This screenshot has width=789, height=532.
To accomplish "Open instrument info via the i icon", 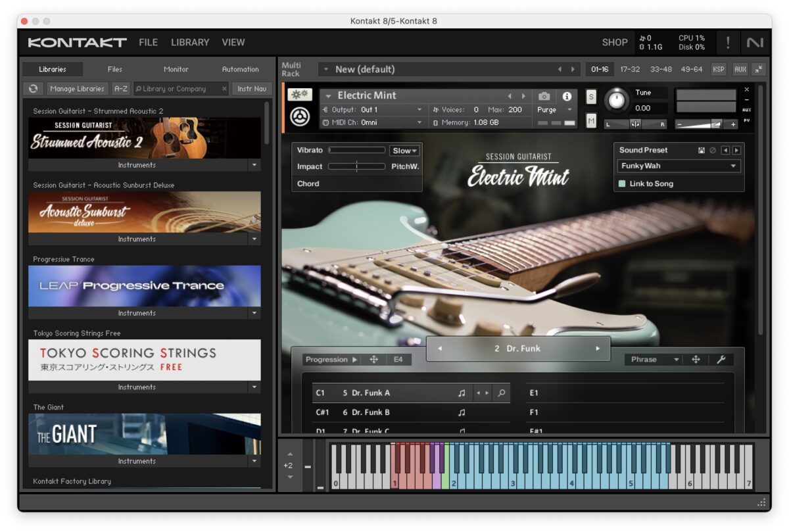I will coord(567,96).
